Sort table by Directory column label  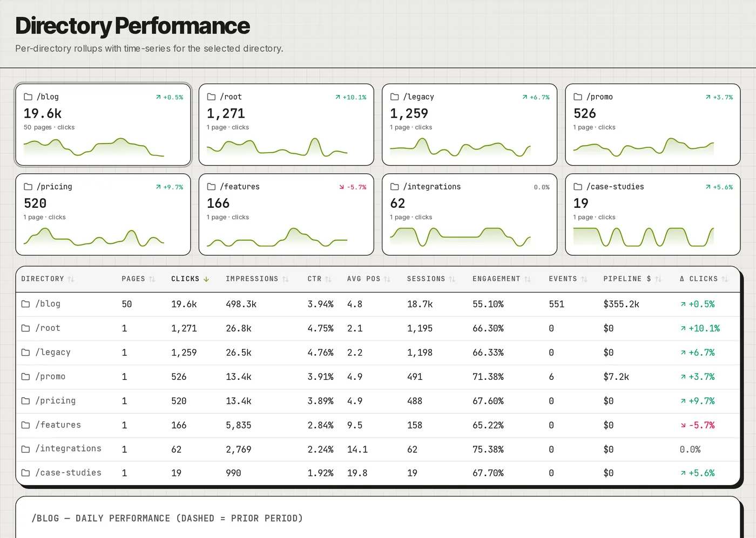click(x=43, y=279)
